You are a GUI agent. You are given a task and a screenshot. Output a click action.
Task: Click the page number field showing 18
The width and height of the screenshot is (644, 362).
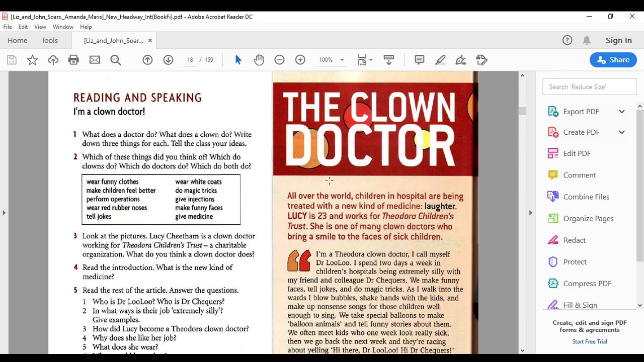pos(190,60)
